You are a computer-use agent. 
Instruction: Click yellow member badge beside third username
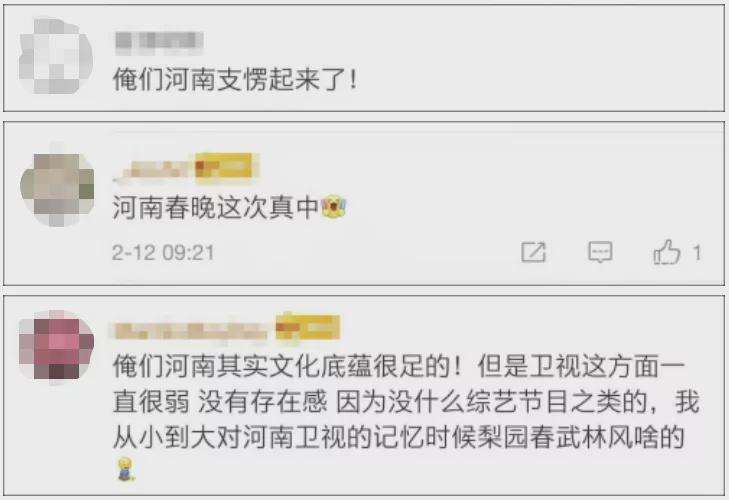307,327
